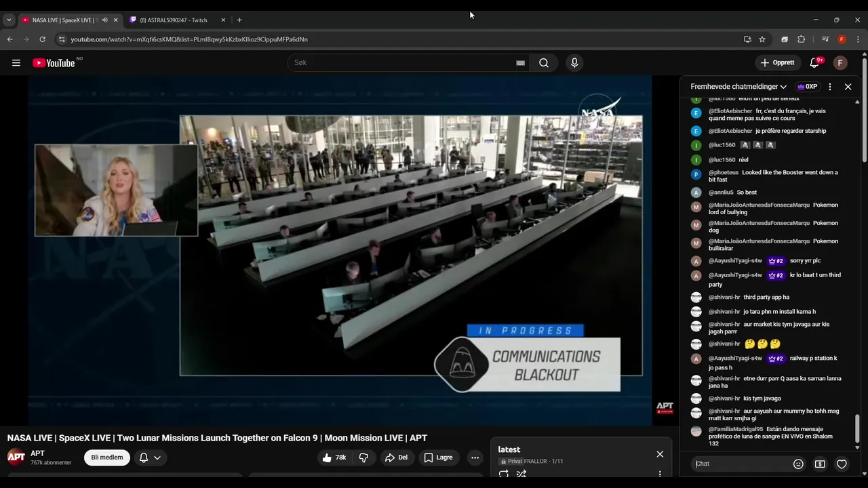Bookmark this page with the star icon
Image resolution: width=868 pixels, height=488 pixels.
762,39
